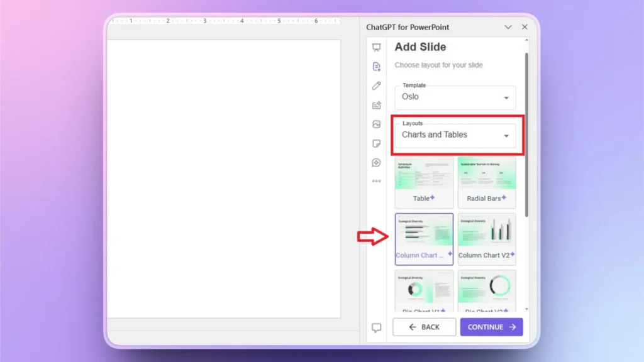This screenshot has width=644, height=362.
Task: Choose the Pie Chart V2 layout
Action: click(487, 292)
